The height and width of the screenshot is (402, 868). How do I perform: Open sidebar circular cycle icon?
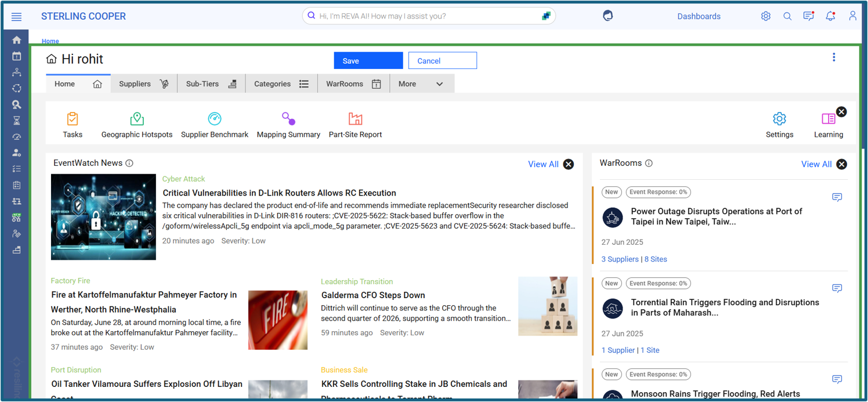[16, 88]
